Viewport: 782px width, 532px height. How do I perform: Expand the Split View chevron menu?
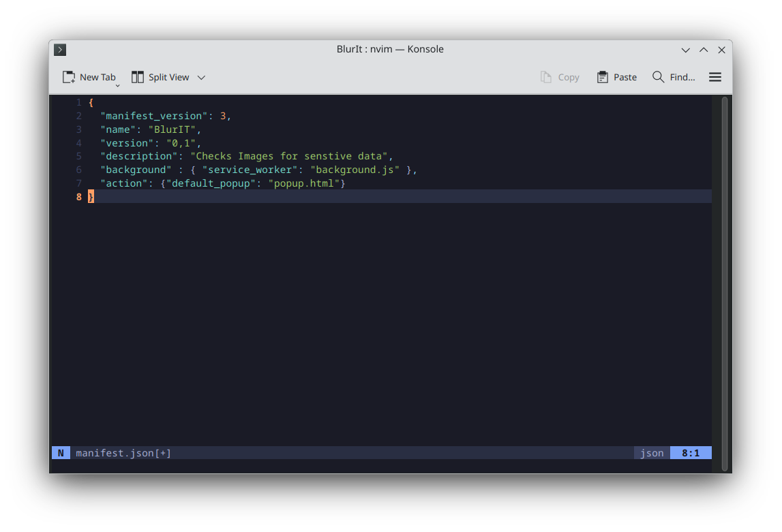coord(202,78)
